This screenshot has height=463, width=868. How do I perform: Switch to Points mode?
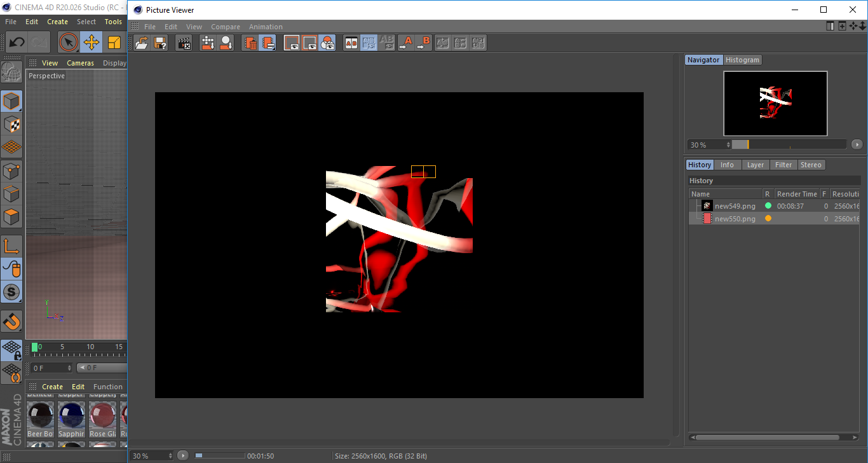[11, 170]
